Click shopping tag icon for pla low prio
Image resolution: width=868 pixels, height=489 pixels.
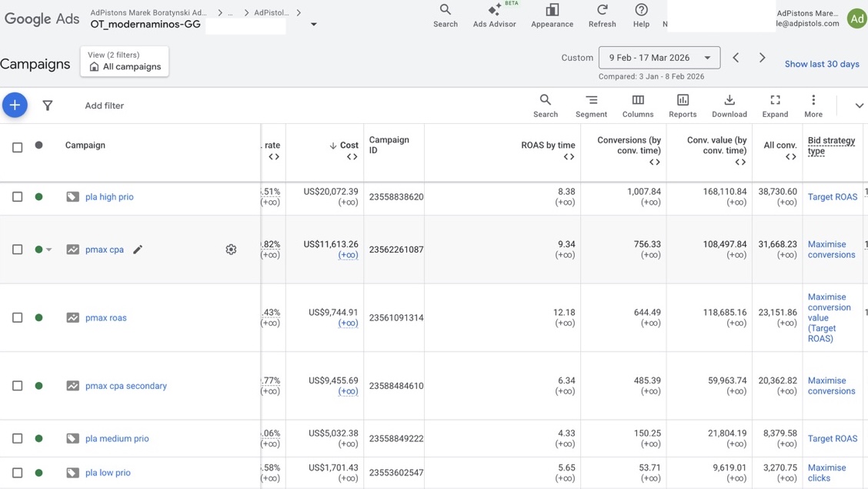pyautogui.click(x=72, y=472)
